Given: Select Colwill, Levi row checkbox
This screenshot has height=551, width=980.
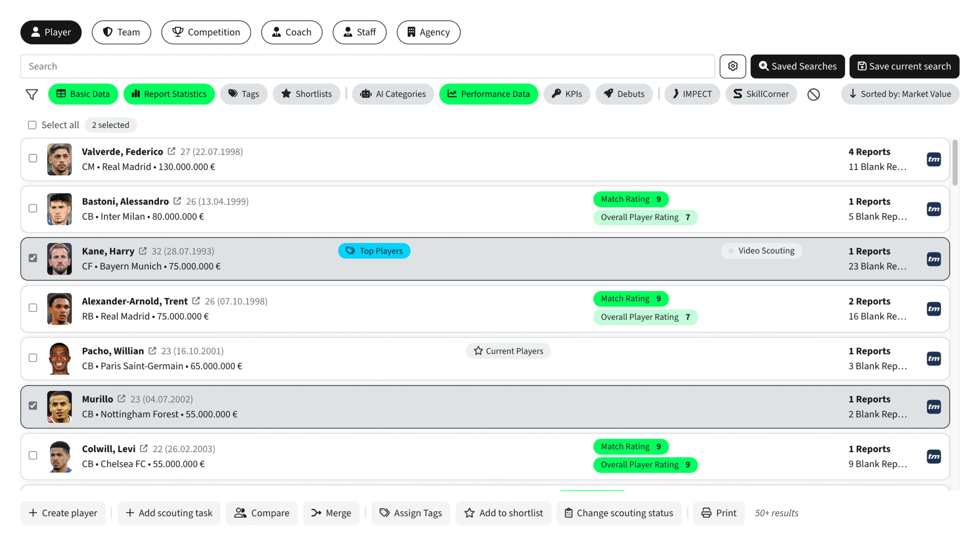Looking at the screenshot, I should (x=33, y=455).
